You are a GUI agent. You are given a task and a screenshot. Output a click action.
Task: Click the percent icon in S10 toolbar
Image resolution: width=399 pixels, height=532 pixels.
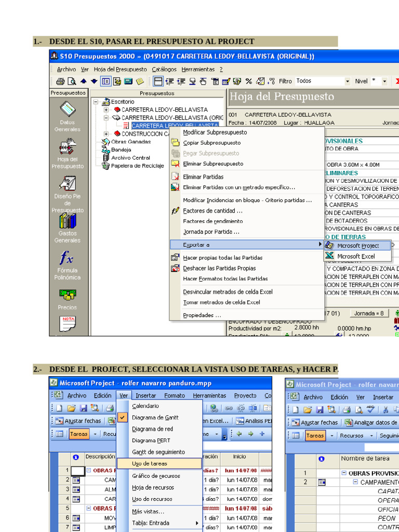tap(249, 81)
